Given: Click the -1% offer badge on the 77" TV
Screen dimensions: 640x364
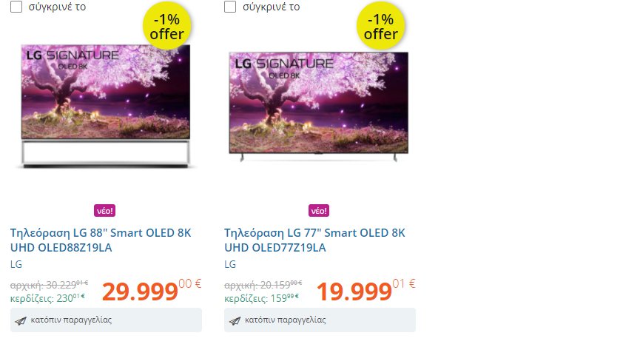Looking at the screenshot, I should pyautogui.click(x=380, y=27).
